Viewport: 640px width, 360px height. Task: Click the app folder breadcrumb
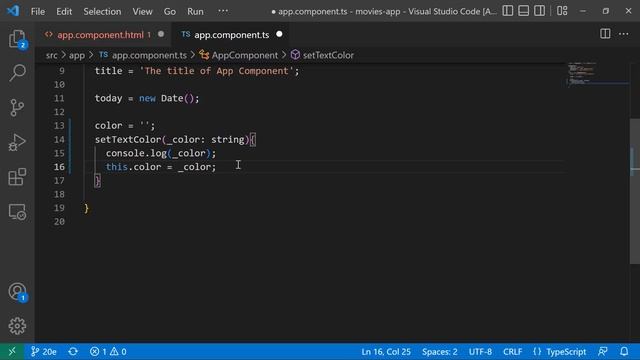[77, 55]
